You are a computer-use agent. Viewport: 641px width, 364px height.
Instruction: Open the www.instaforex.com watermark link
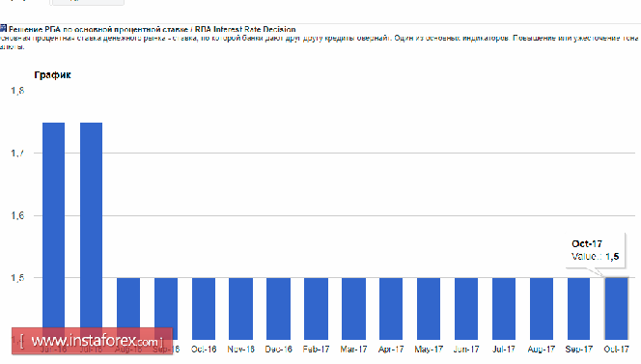pyautogui.click(x=93, y=341)
